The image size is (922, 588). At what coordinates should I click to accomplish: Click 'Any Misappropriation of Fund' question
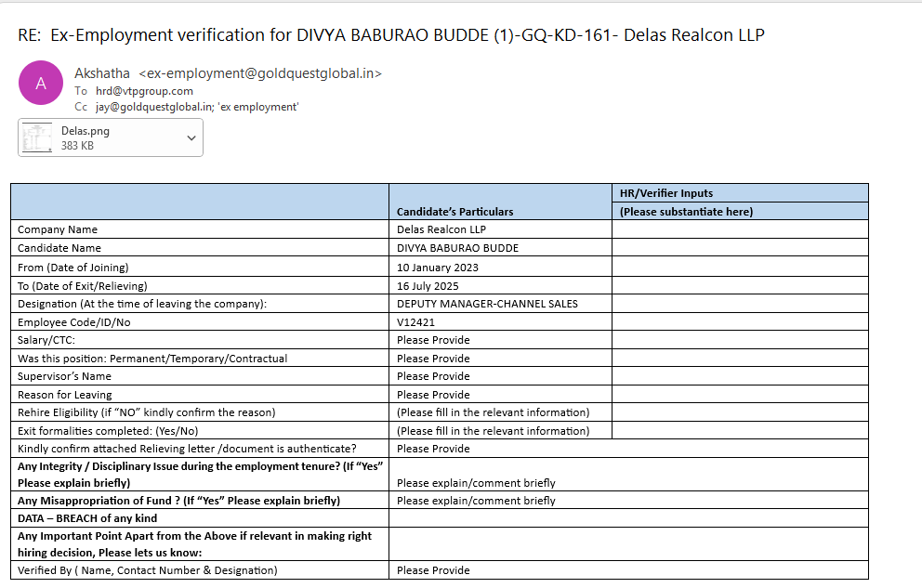[178, 501]
